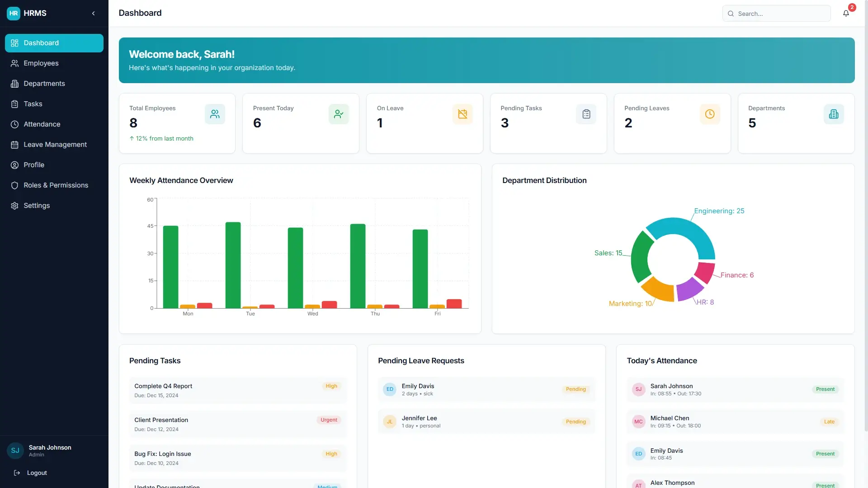Viewport: 868px width, 488px height.
Task: Go to Leave Management page
Action: click(x=54, y=145)
